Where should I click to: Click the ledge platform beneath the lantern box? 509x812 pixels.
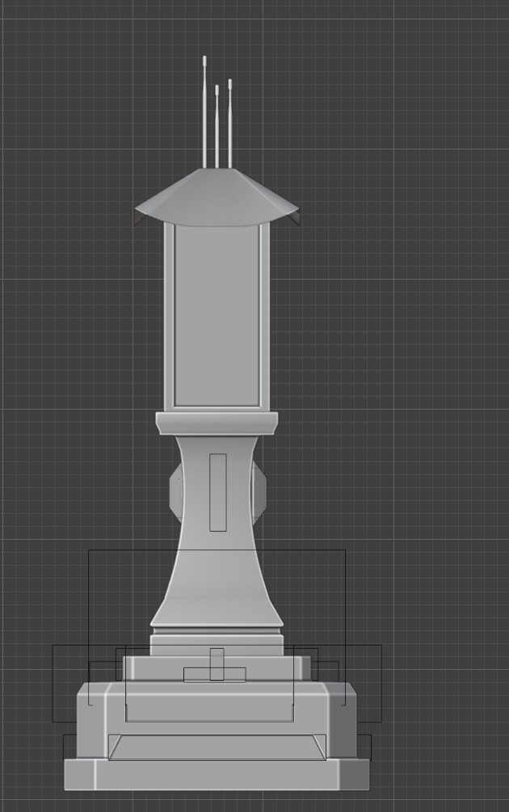point(217,423)
